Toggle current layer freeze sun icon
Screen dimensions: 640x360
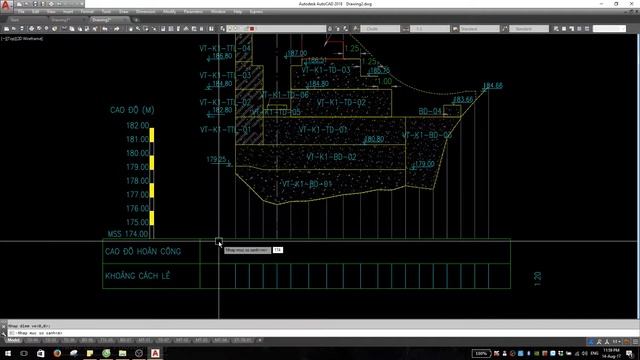pos(235,29)
